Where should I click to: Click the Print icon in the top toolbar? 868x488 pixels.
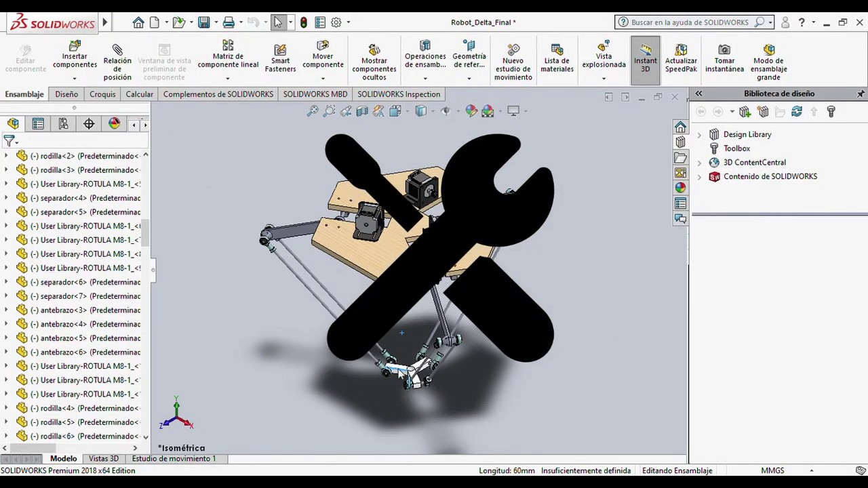click(x=229, y=22)
